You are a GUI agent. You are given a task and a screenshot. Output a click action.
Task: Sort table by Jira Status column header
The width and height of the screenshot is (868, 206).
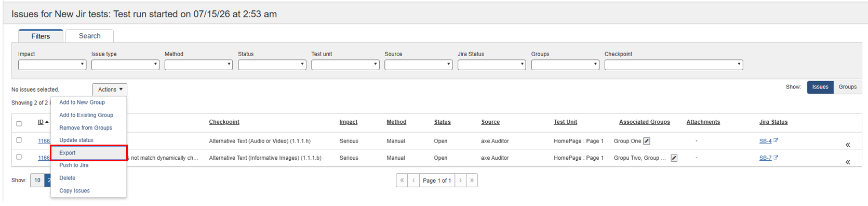[773, 122]
